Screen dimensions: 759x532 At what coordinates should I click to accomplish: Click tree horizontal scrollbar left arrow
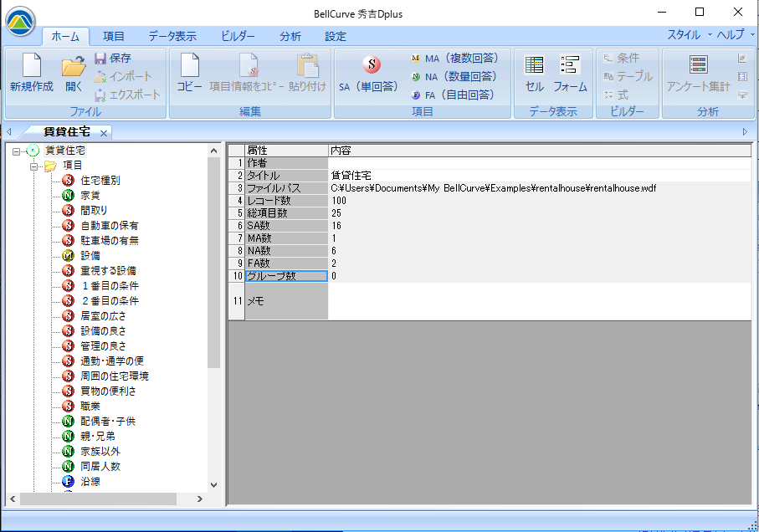pyautogui.click(x=13, y=499)
